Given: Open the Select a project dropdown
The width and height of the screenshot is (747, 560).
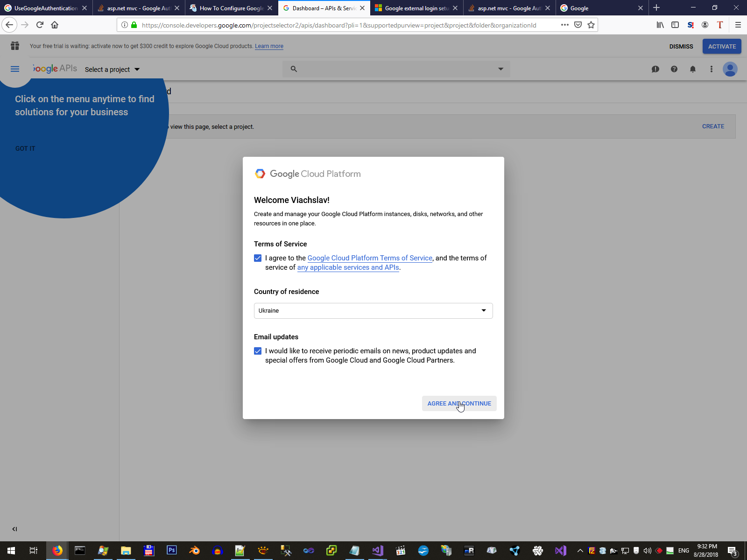Looking at the screenshot, I should coord(112,70).
